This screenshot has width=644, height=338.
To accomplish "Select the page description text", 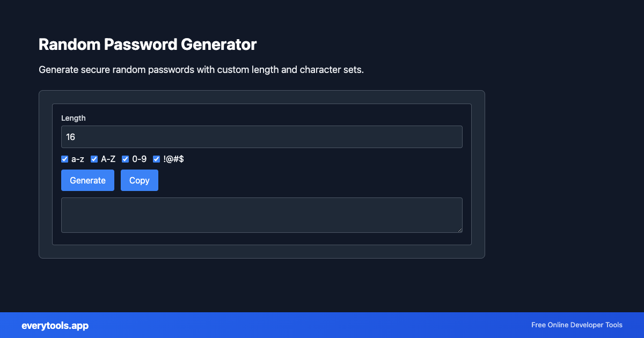I will (x=201, y=70).
